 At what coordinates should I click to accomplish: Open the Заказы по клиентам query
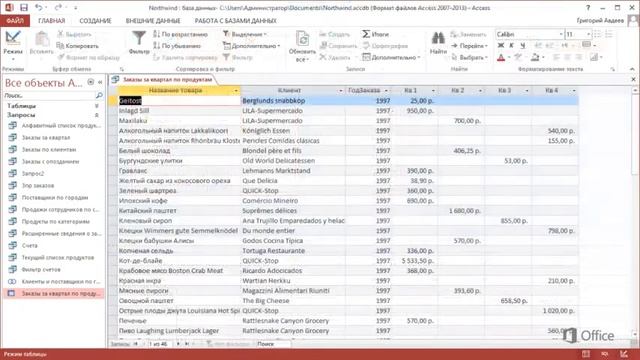(49, 150)
